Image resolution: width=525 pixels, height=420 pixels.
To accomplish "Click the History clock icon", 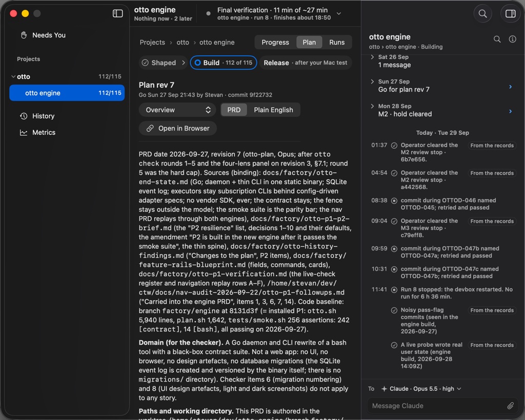I will (x=24, y=116).
